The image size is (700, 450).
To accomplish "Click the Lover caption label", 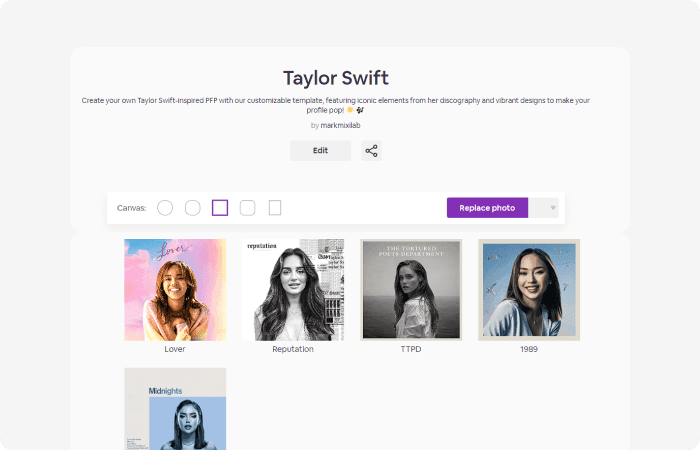I will click(175, 349).
